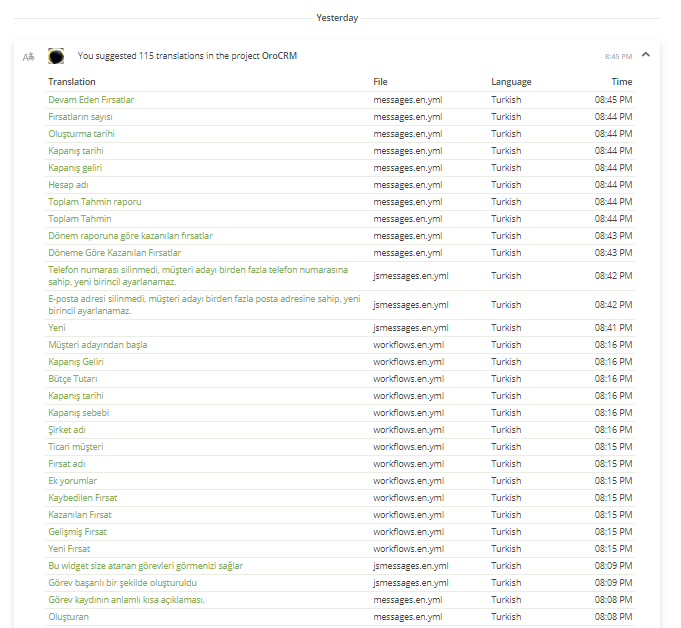Screen dimensions: 681x628
Task: Click Turkish in "Hesap adı" row
Action: pyautogui.click(x=506, y=185)
